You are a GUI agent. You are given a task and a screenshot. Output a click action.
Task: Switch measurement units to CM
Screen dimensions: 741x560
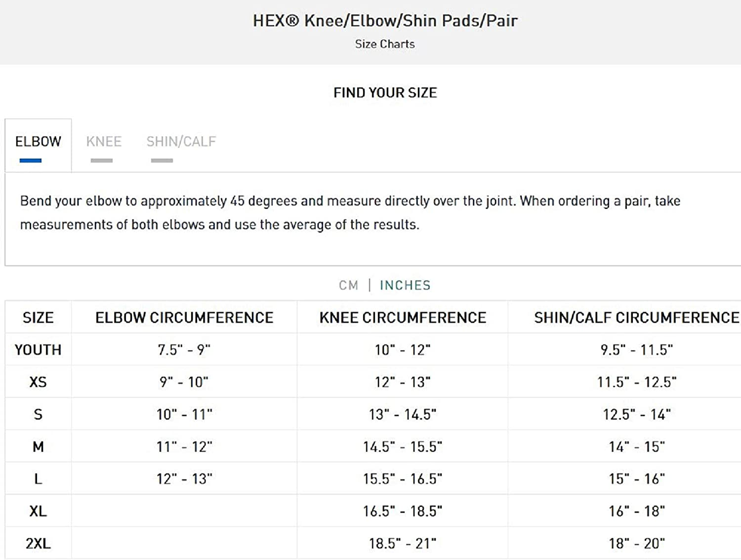tap(348, 285)
